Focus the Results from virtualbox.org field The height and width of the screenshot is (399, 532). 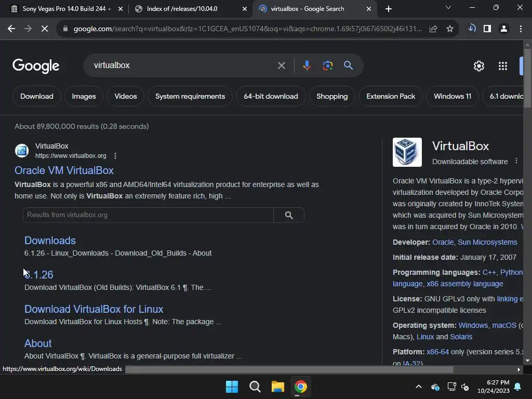tap(148, 215)
